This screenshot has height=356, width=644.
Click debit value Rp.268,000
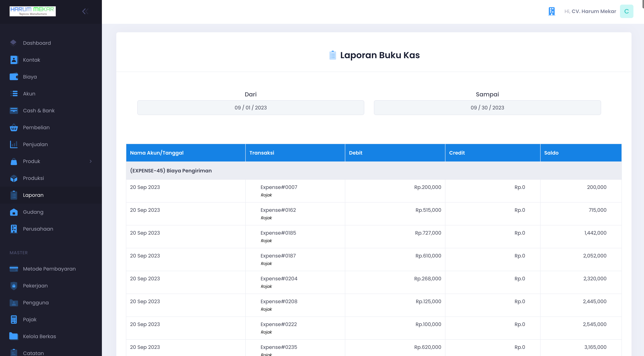[428, 279]
